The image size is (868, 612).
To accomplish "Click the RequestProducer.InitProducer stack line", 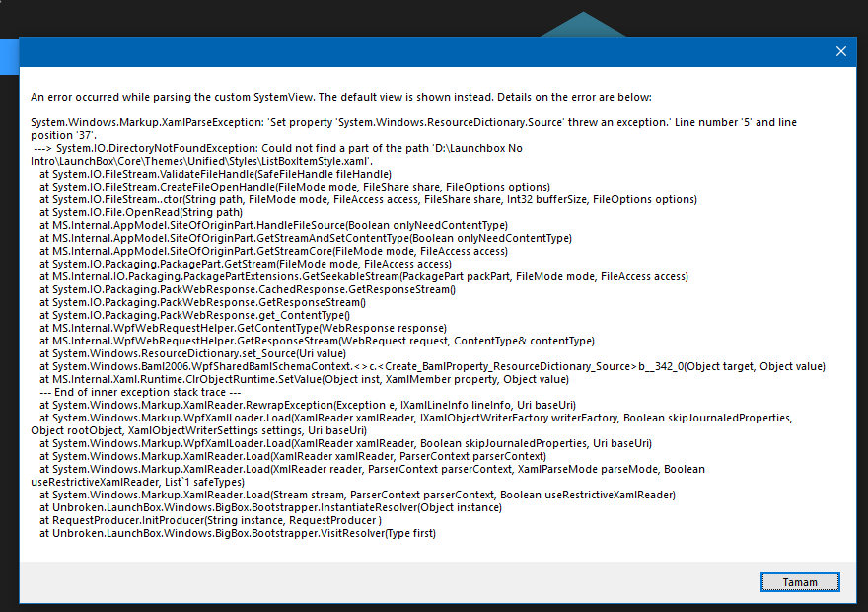I will coord(210,520).
